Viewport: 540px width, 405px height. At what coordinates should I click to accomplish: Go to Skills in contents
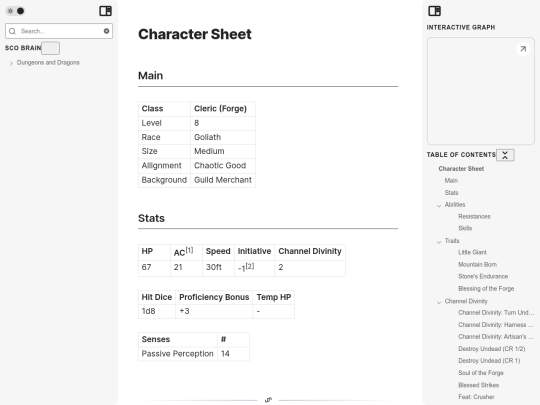tap(465, 228)
